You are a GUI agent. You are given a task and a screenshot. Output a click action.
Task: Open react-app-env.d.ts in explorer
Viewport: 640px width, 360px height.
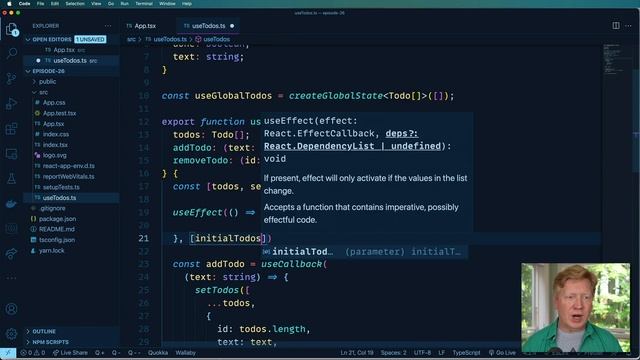69,166
